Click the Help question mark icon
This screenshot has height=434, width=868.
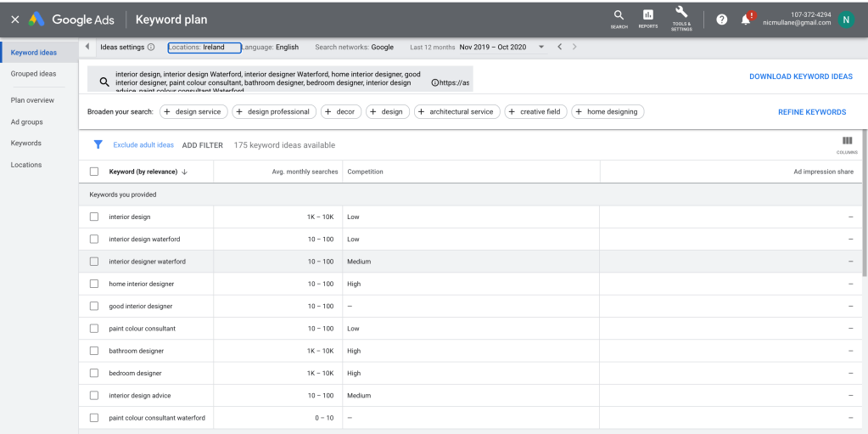(722, 20)
